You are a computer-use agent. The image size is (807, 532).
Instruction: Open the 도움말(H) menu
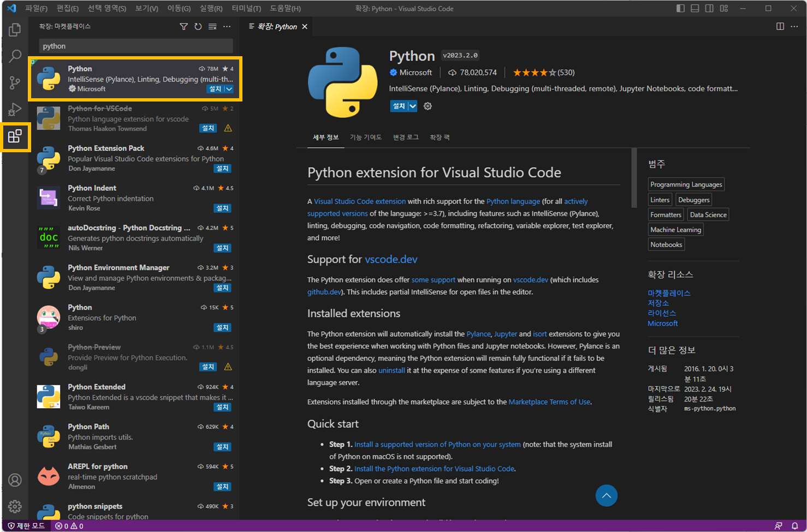(286, 8)
